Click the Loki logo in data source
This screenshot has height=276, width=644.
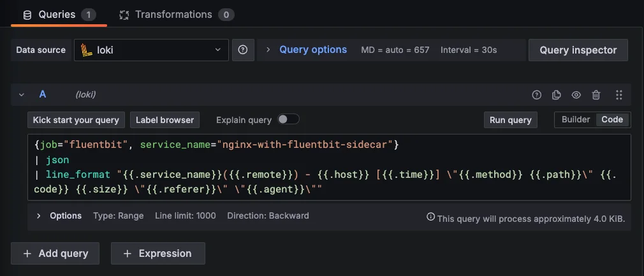point(86,50)
